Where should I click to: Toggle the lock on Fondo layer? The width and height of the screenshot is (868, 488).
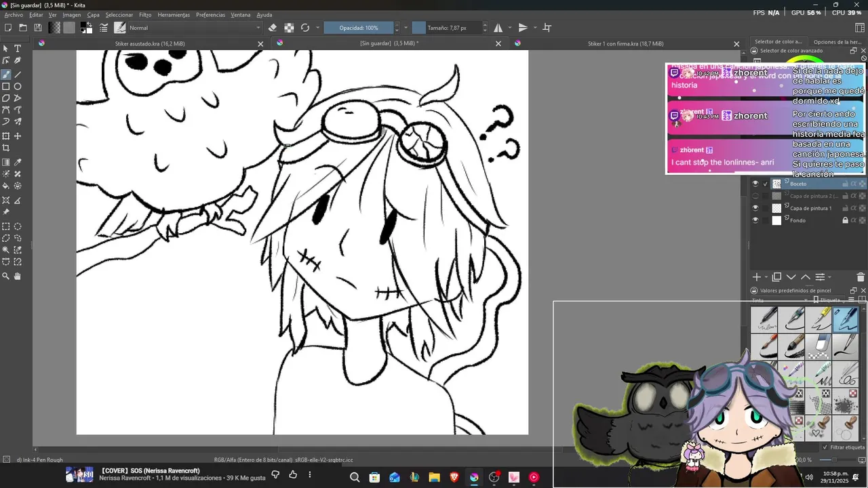point(846,220)
